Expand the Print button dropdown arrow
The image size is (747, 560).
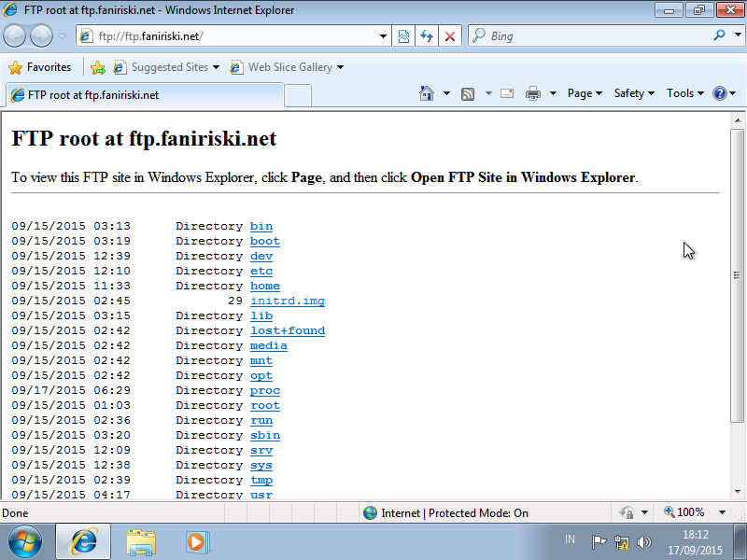pos(551,93)
